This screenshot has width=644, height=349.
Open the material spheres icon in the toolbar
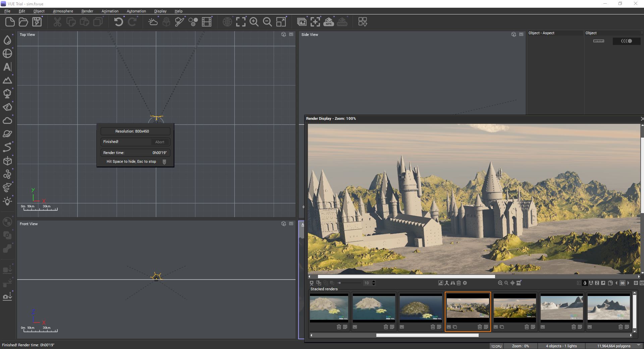pos(193,22)
